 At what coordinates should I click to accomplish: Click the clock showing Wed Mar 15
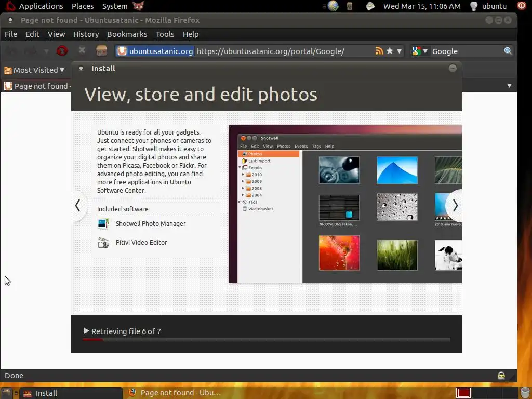[x=422, y=6]
